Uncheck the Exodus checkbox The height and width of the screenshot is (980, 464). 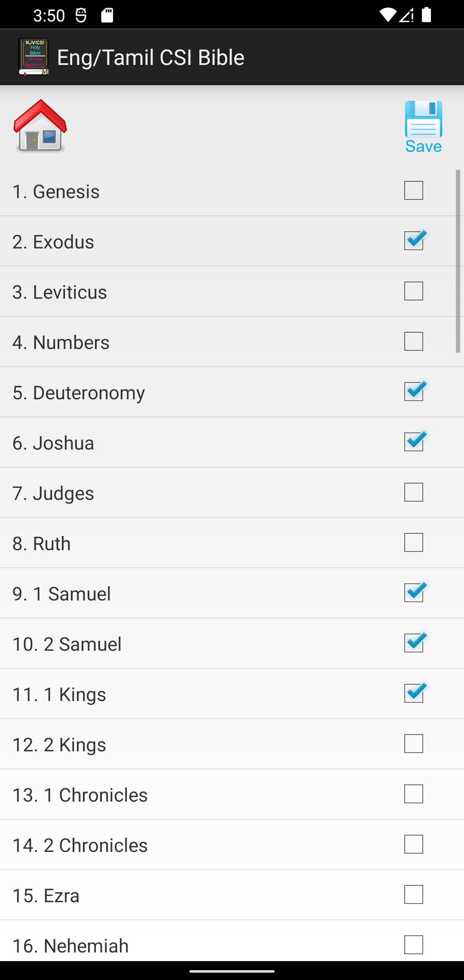click(414, 241)
